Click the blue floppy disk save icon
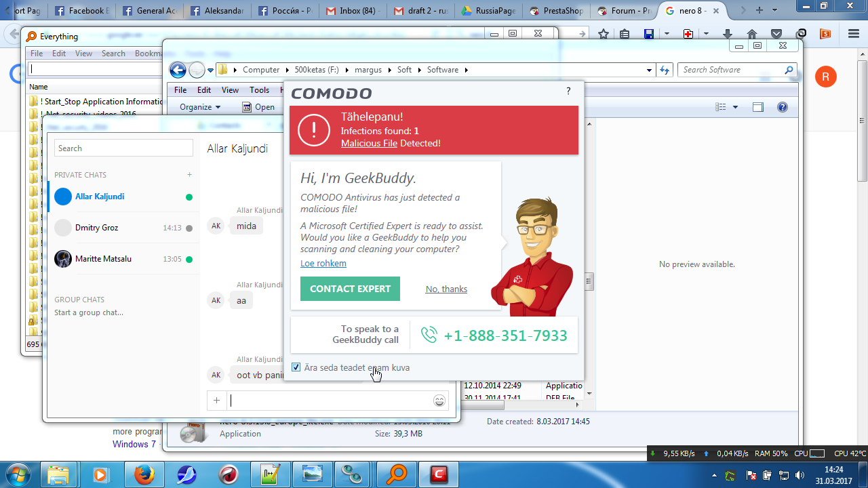 649,34
